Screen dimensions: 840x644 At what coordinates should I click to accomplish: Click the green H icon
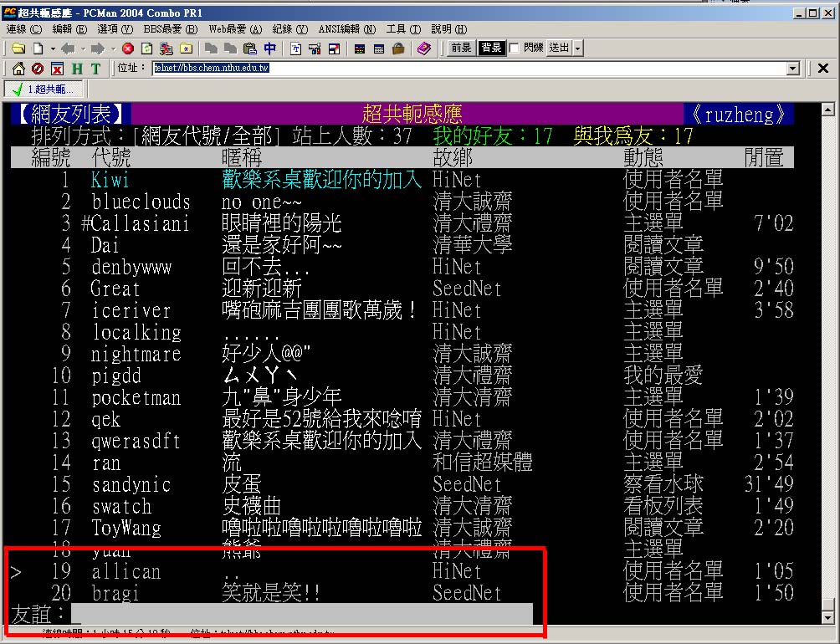pos(77,69)
